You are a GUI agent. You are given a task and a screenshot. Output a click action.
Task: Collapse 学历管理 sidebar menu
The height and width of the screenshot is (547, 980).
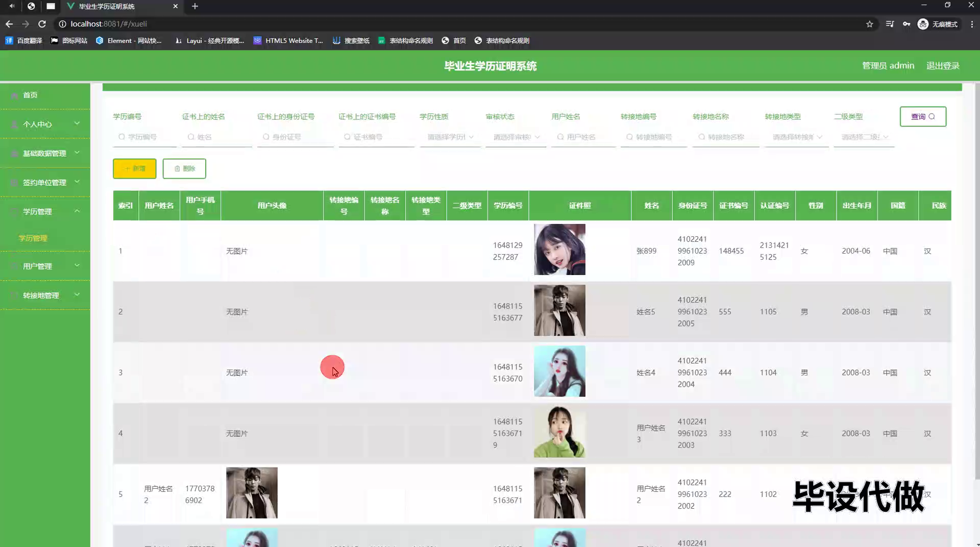(x=45, y=211)
